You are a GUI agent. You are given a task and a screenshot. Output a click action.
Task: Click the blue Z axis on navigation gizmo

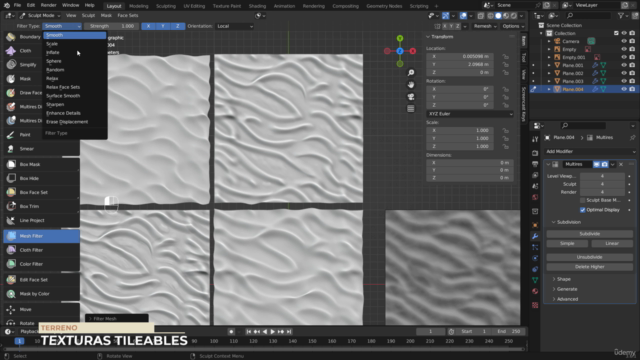(x=400, y=51)
